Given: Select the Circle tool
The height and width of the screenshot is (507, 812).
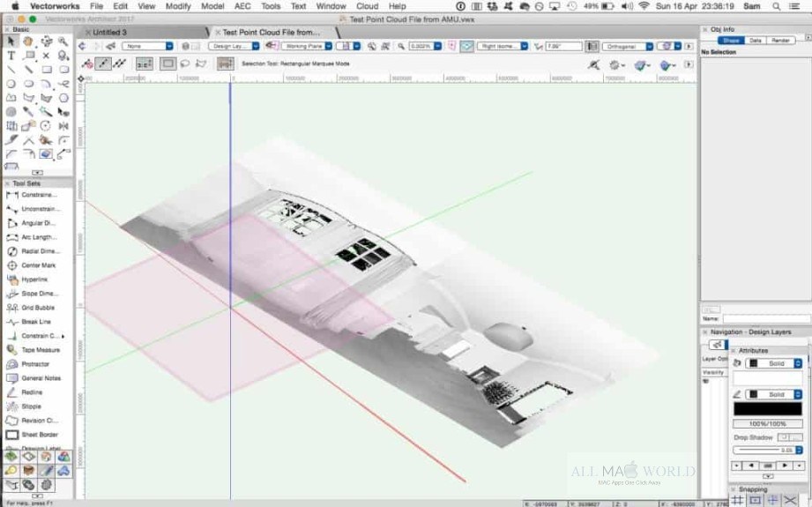Looking at the screenshot, I should click(x=11, y=84).
